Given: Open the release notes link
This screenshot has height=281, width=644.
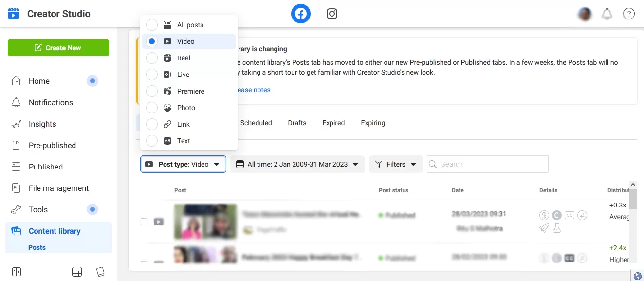Looking at the screenshot, I should [x=254, y=90].
